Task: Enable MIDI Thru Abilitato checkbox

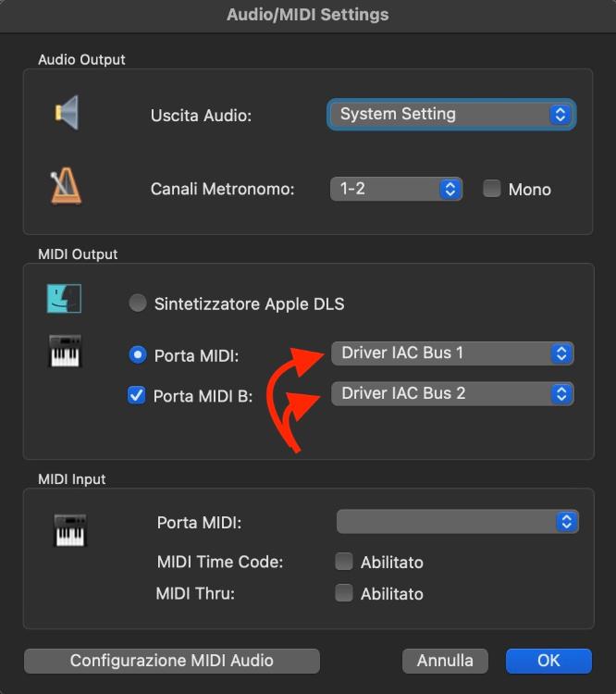Action: [x=344, y=592]
